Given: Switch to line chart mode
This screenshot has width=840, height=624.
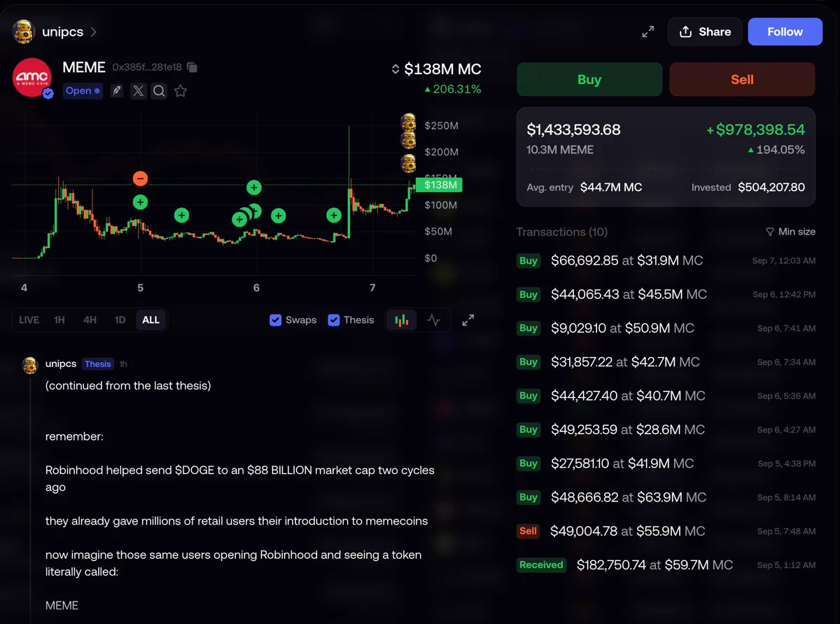Looking at the screenshot, I should (434, 320).
